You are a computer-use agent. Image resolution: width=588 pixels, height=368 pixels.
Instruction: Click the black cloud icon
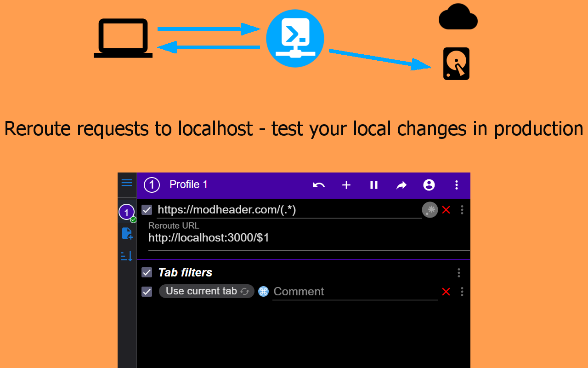(x=458, y=17)
